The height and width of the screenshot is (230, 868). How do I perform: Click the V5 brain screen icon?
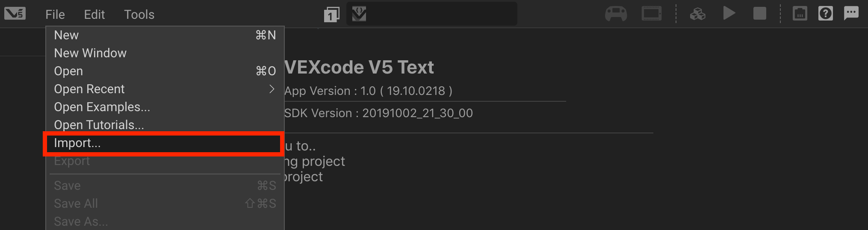coord(651,14)
